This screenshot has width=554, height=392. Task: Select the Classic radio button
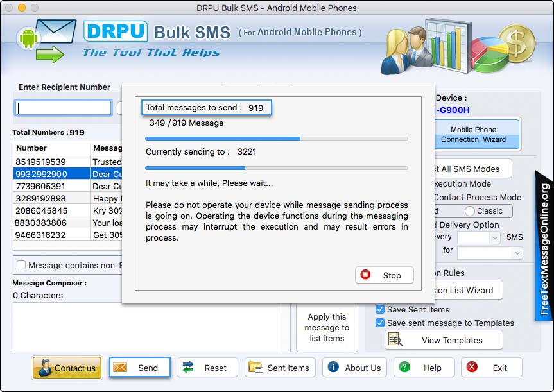point(469,211)
